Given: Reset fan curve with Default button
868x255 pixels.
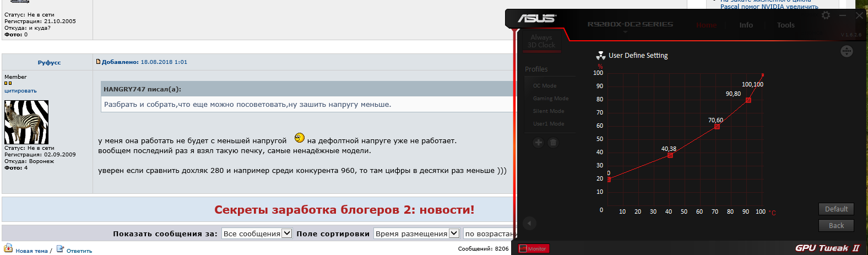Looking at the screenshot, I should (836, 209).
